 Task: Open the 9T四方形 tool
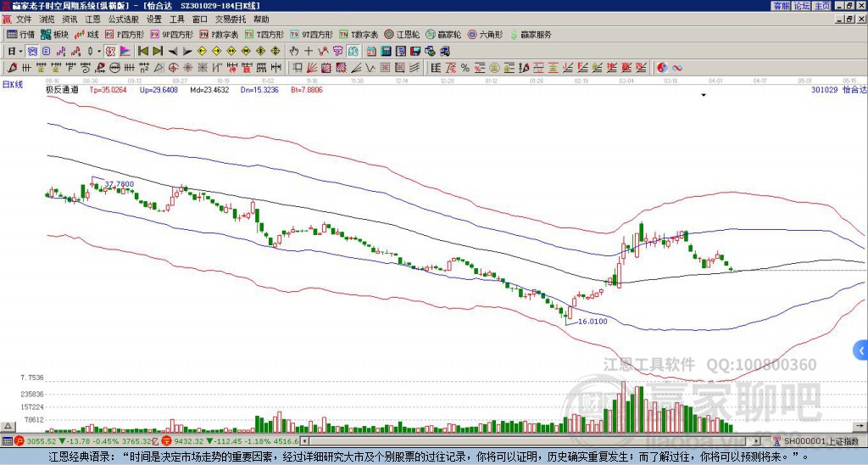click(312, 34)
